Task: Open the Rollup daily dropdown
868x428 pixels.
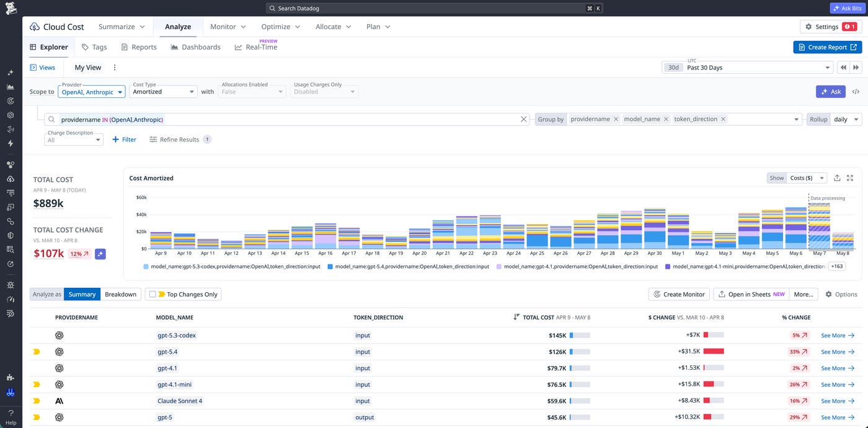Action: [x=846, y=119]
